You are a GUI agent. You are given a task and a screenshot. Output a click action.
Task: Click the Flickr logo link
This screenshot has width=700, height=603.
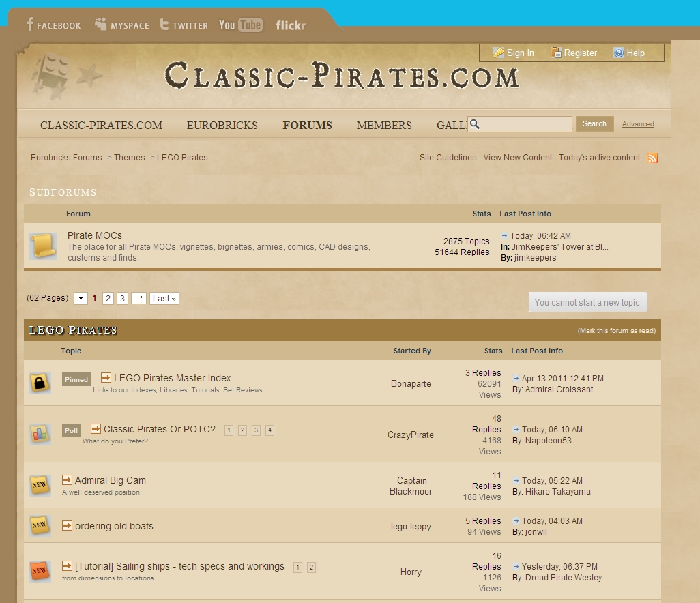coord(291,26)
